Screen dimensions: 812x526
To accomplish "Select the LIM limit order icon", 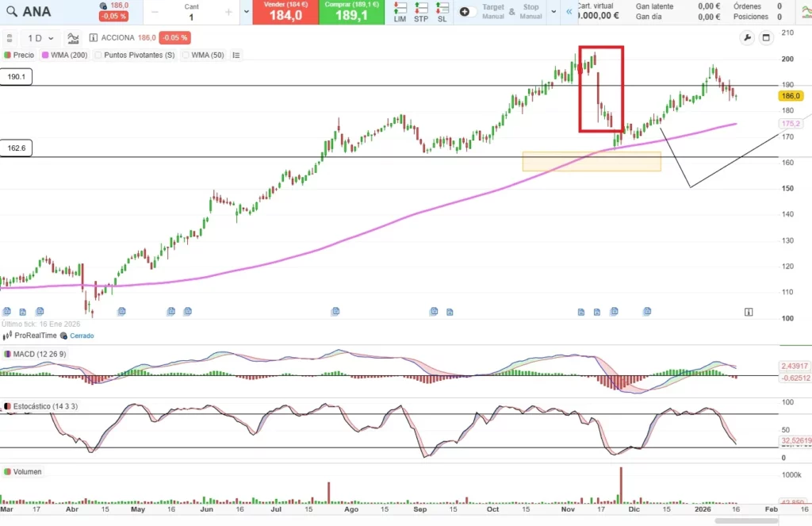I will coord(400,12).
